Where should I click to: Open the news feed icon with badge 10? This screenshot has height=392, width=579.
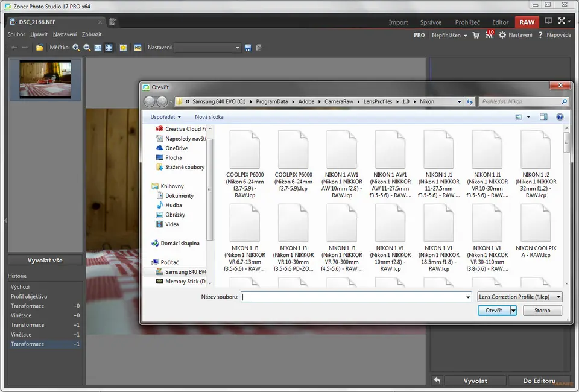489,35
